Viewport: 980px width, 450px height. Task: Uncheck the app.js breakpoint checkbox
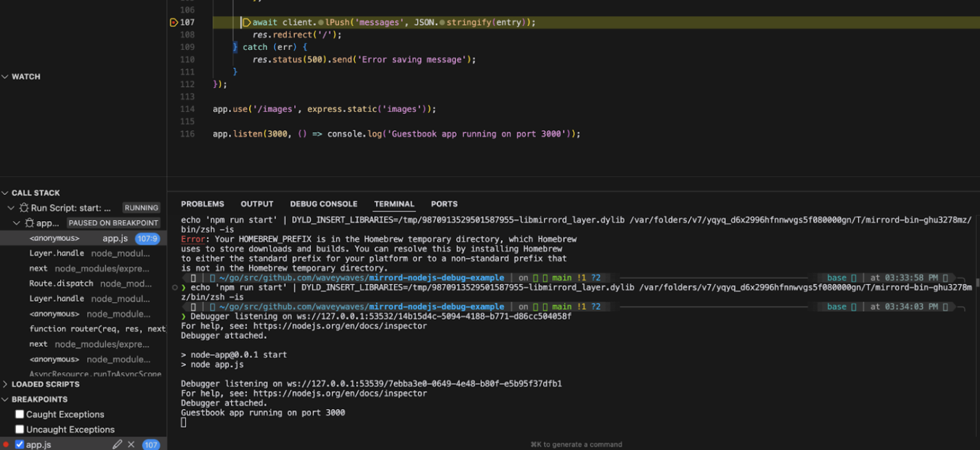[20, 444]
